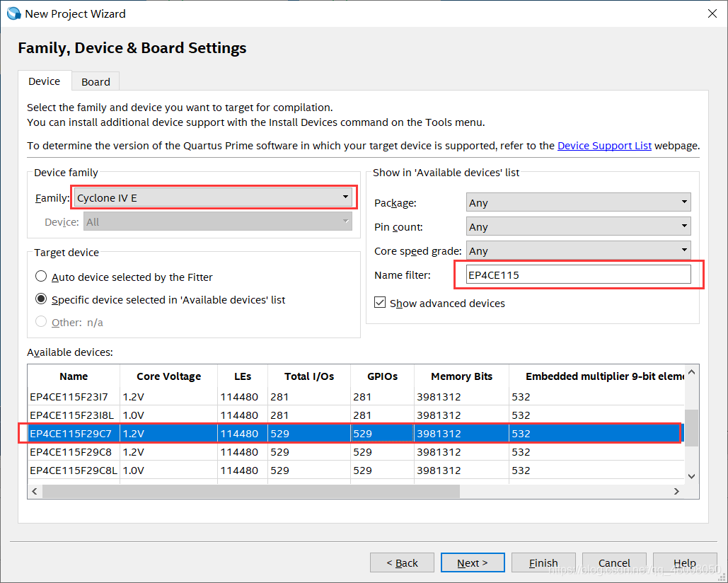Select device row EP4CE115F23I7
This screenshot has height=583, width=728.
coord(356,397)
